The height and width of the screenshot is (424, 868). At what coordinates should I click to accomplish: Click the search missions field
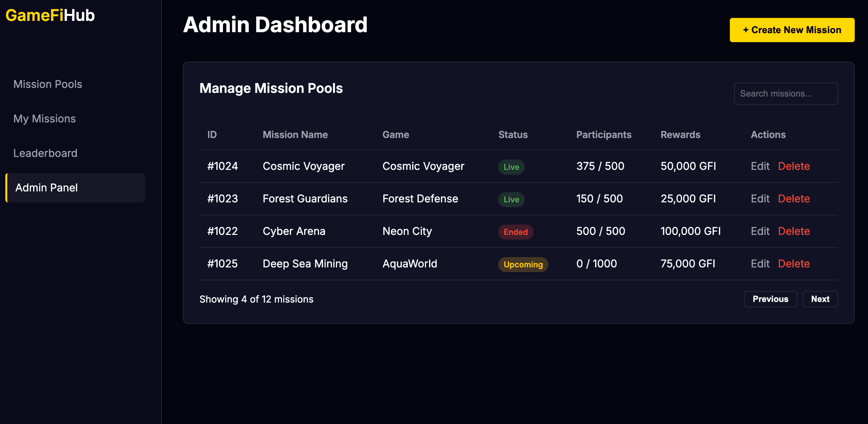[786, 94]
